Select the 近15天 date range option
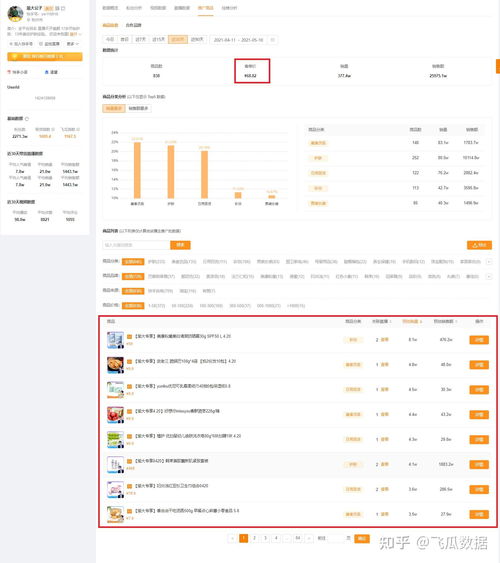The image size is (500, 563). point(158,39)
